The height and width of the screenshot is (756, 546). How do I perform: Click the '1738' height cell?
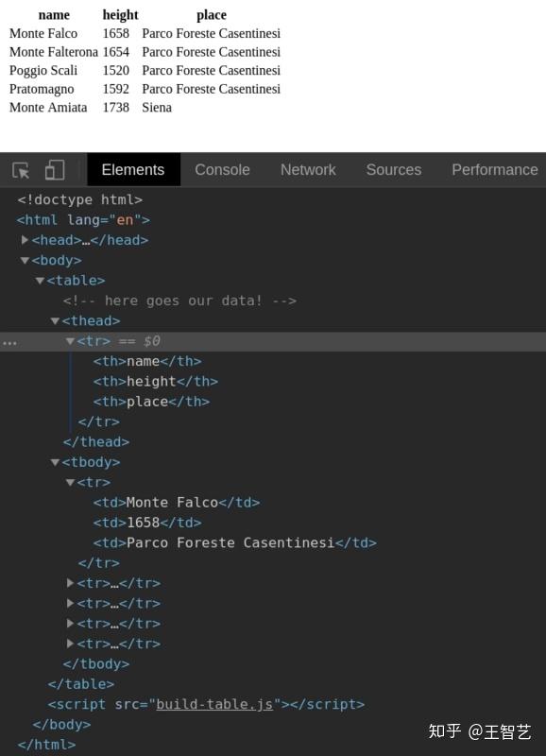116,107
